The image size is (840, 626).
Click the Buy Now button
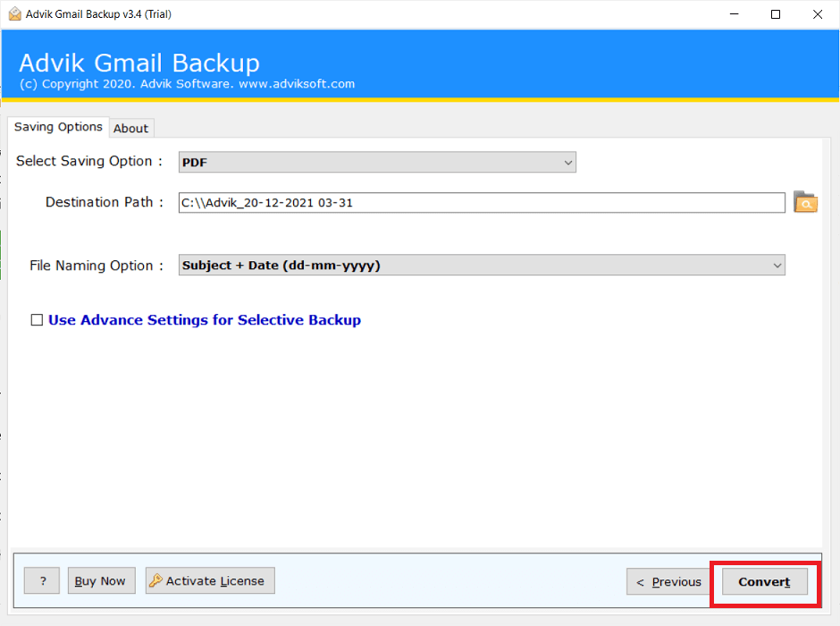point(101,580)
